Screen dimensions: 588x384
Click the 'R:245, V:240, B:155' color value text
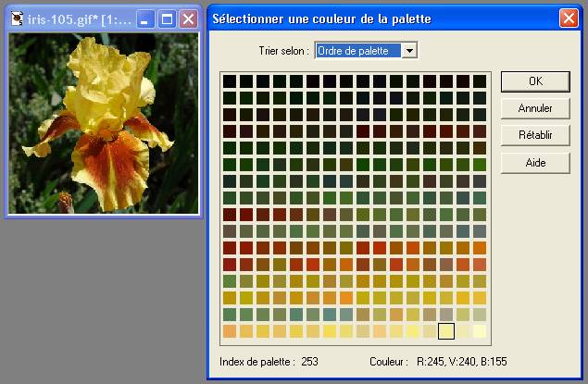click(462, 362)
